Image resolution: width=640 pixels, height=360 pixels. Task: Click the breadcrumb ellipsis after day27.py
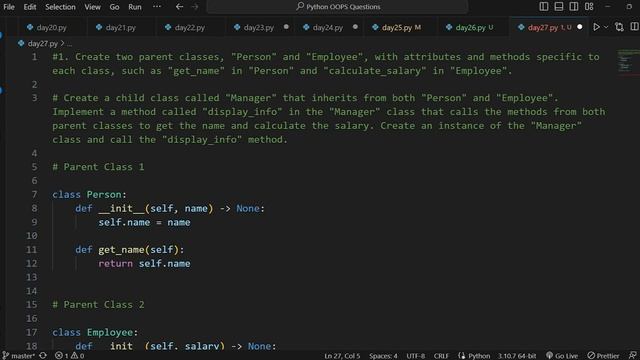[69, 43]
